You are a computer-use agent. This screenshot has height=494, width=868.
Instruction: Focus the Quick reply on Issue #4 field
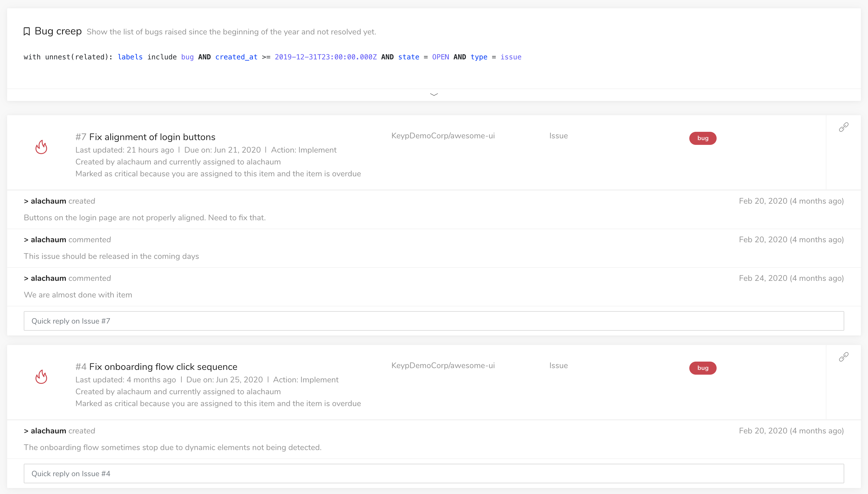point(434,474)
